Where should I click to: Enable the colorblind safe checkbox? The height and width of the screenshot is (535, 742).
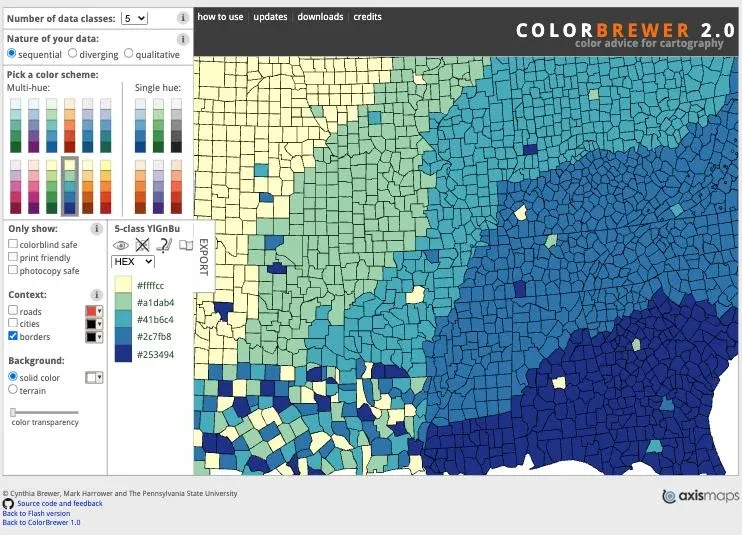[13, 244]
